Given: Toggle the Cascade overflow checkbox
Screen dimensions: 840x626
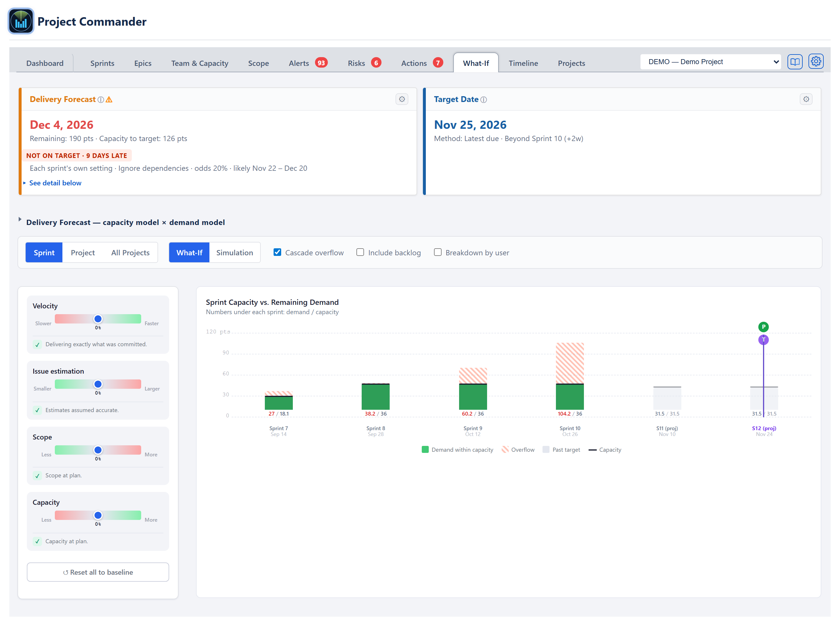Looking at the screenshot, I should (x=277, y=252).
